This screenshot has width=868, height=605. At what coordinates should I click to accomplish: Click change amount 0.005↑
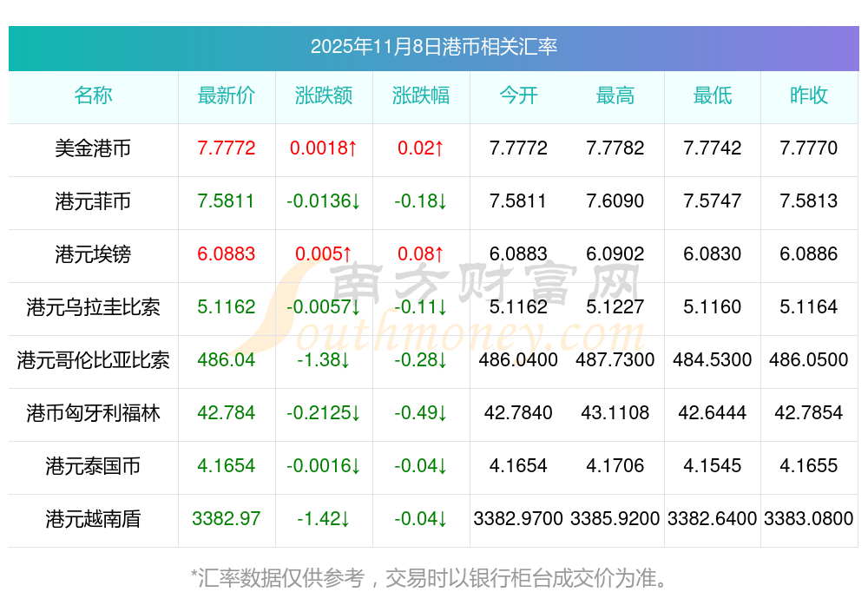click(x=324, y=254)
